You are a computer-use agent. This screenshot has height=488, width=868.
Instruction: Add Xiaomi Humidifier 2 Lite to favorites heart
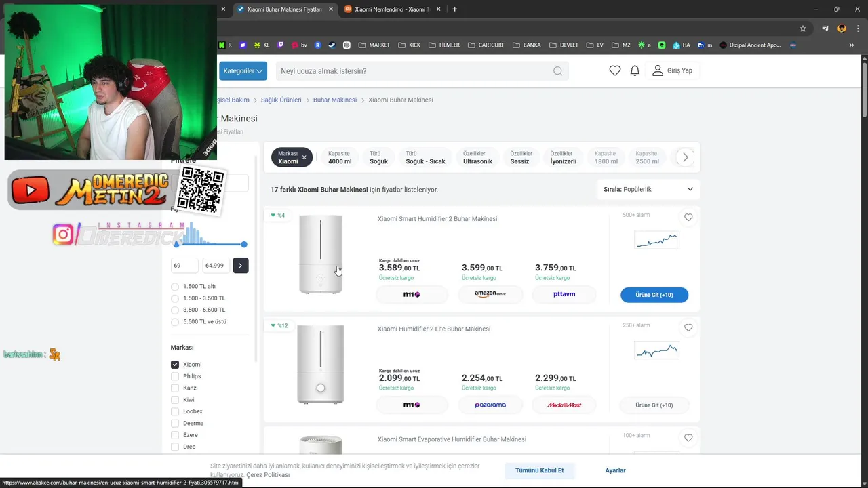coord(688,327)
